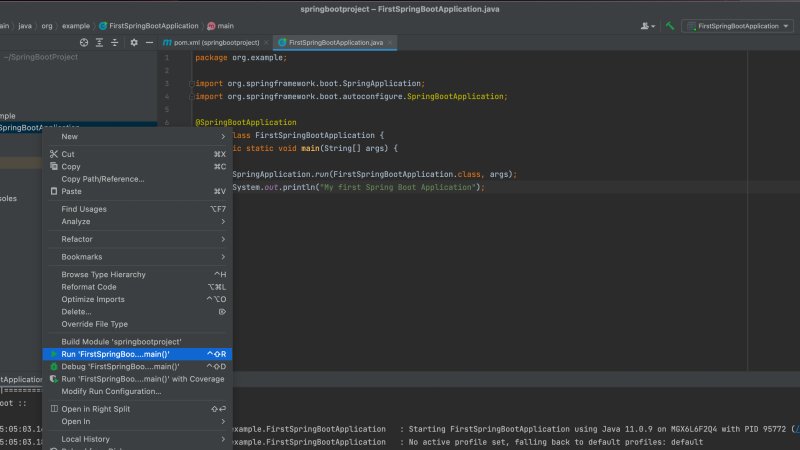800x450 pixels.
Task: Close the FirstSpringBootApplication.java editor tab
Action: tap(390, 42)
